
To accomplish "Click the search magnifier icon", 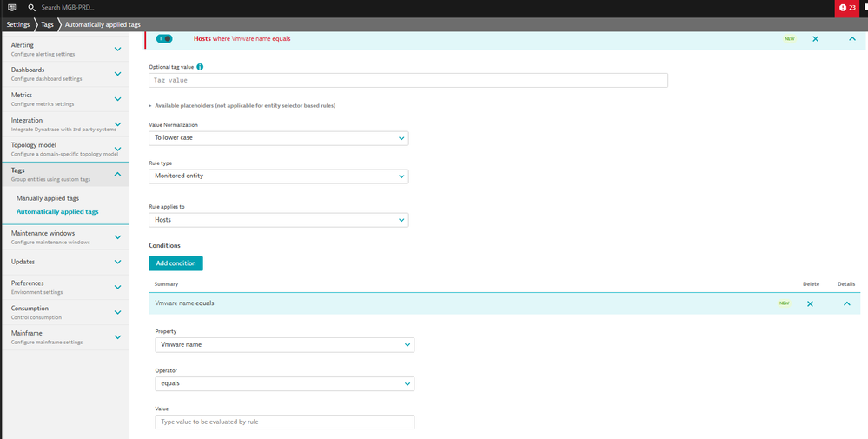I will pyautogui.click(x=32, y=7).
